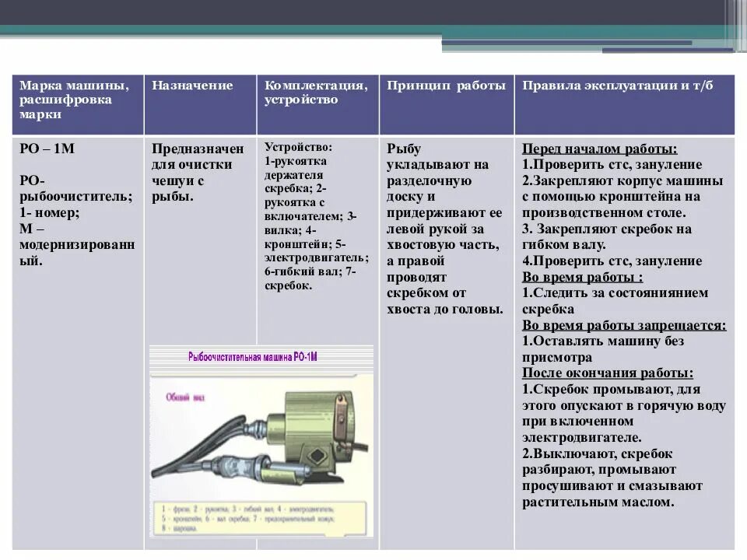Select the first line '1.Проверить стс, зануление'
The height and width of the screenshot is (560, 747).
[x=612, y=164]
